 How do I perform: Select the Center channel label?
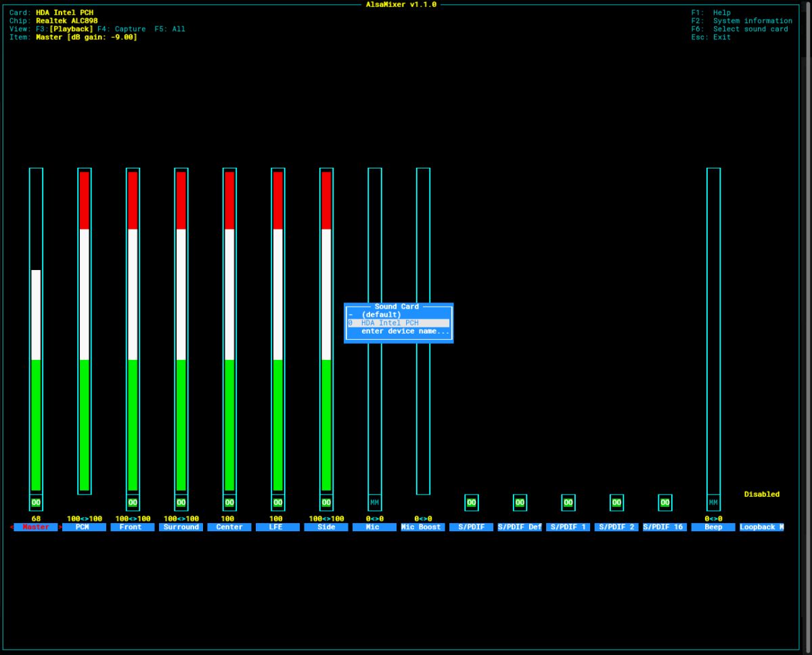pos(229,527)
